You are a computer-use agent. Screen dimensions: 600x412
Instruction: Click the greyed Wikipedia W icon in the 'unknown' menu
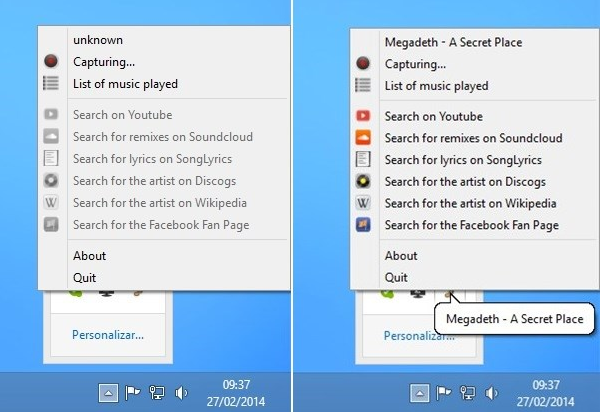[x=51, y=202]
